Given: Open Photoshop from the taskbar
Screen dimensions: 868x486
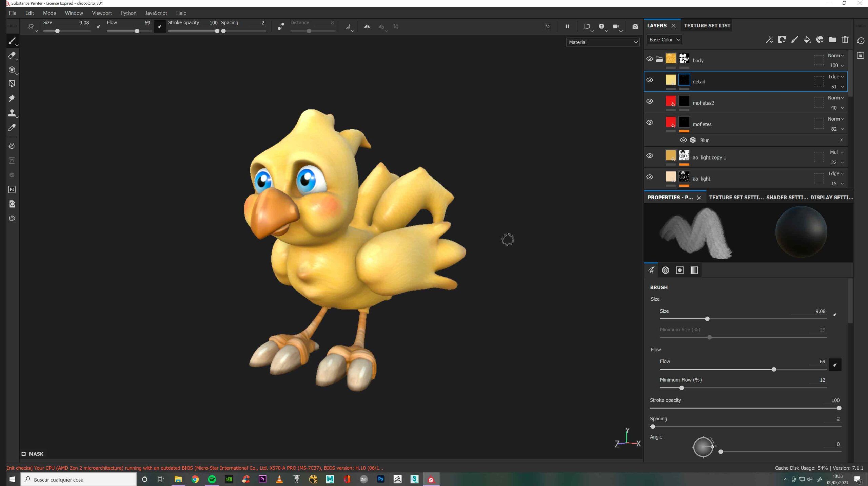Looking at the screenshot, I should pos(380,480).
